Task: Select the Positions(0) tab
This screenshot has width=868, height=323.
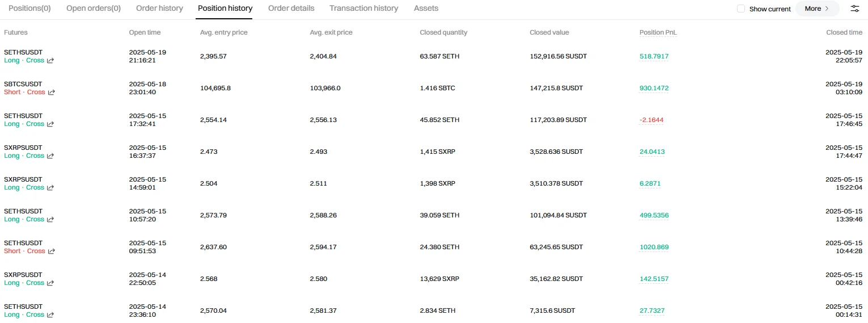Action: click(x=29, y=9)
